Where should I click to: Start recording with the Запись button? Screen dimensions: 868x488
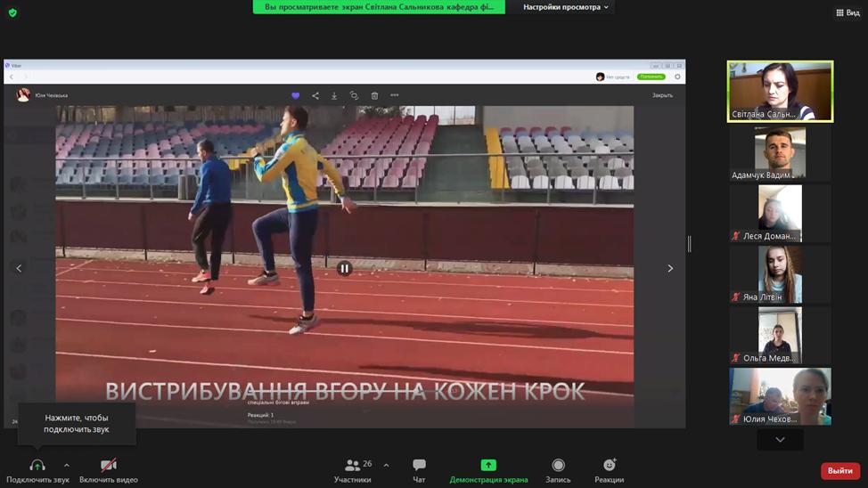pos(558,470)
